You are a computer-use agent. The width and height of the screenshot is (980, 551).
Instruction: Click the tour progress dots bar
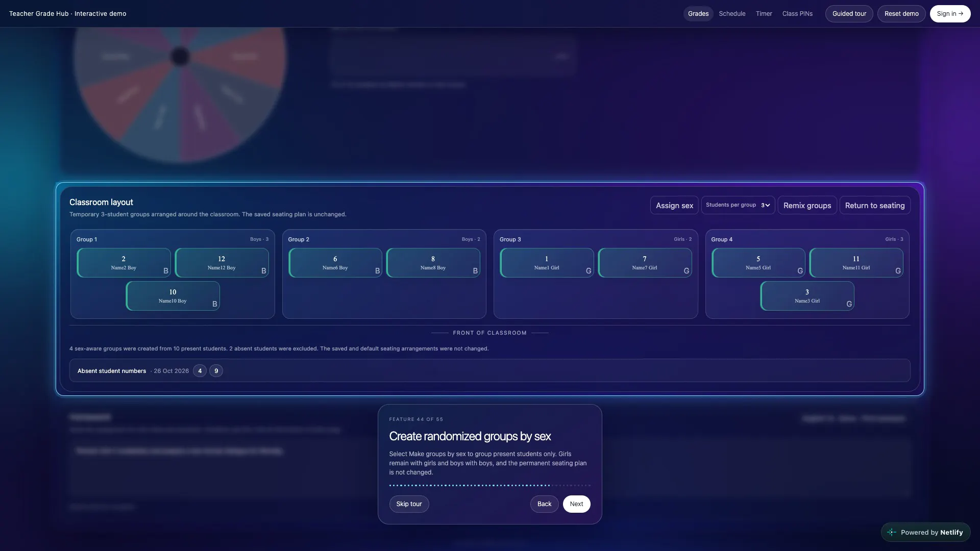(489, 485)
